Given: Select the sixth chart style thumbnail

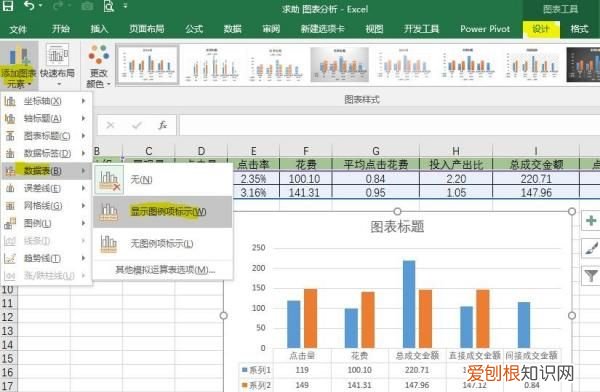Looking at the screenshot, I should coord(468,64).
